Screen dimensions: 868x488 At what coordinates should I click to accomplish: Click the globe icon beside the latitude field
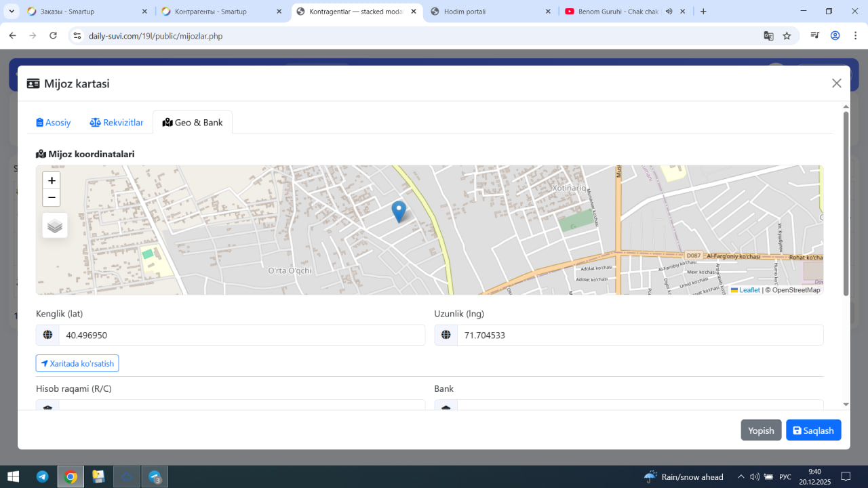pyautogui.click(x=47, y=335)
